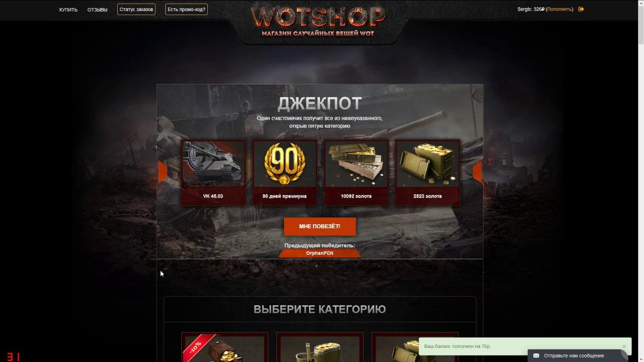
Task: Select the VK 45.03 tank prize image
Action: pyautogui.click(x=213, y=164)
